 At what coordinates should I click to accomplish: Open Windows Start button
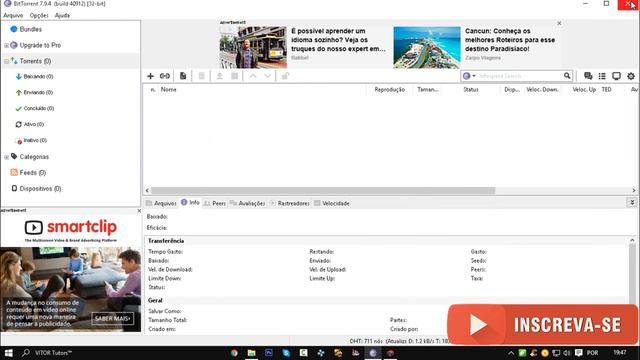point(9,353)
